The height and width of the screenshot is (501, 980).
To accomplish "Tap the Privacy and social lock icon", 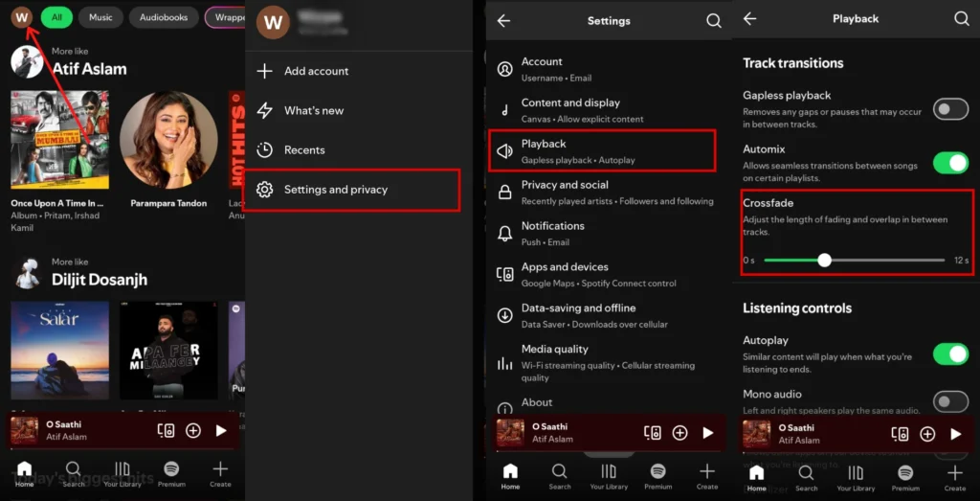I will (505, 193).
